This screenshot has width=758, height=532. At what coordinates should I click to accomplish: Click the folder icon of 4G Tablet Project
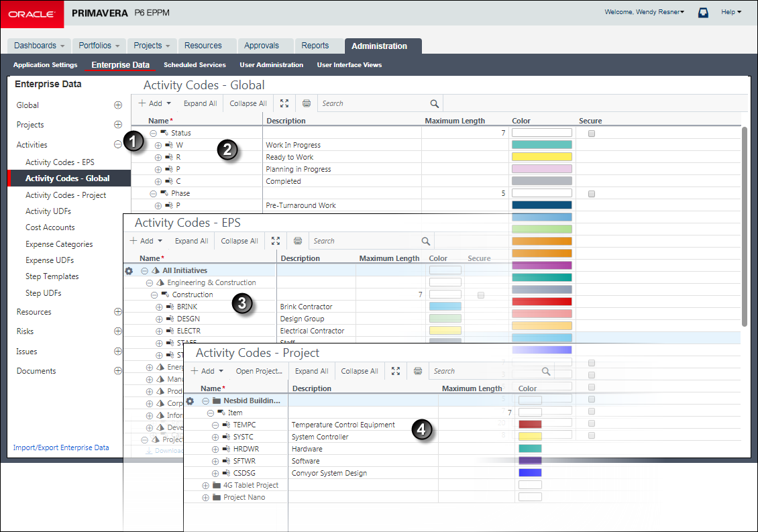point(217,485)
